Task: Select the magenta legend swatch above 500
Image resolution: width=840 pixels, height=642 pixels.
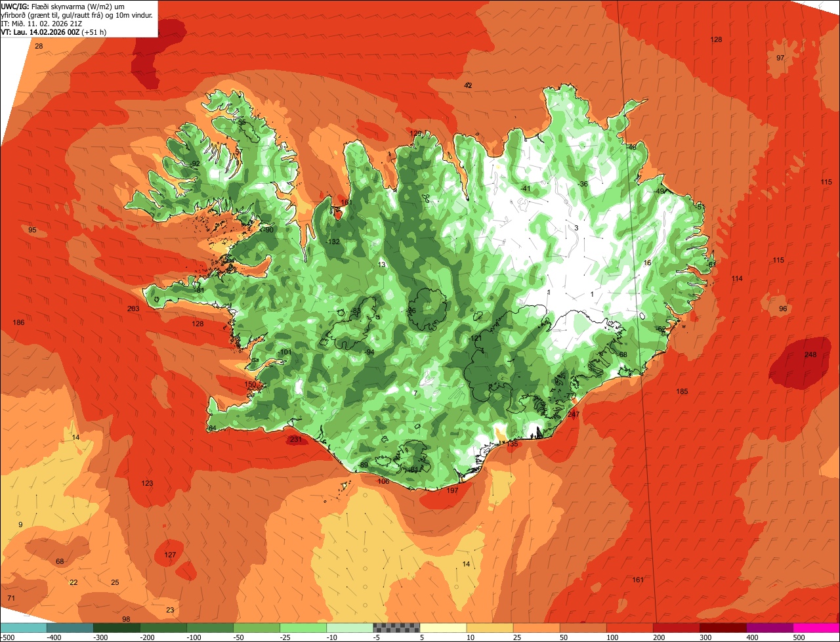Action: coord(816,628)
